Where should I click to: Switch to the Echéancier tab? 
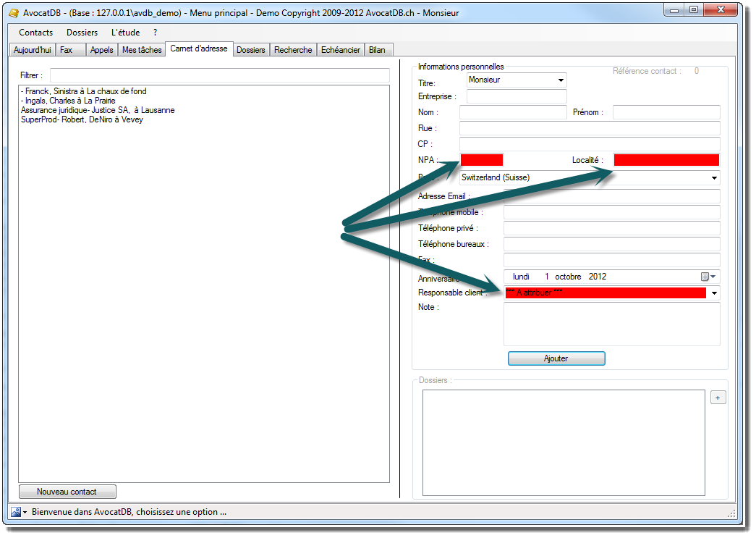pos(340,50)
